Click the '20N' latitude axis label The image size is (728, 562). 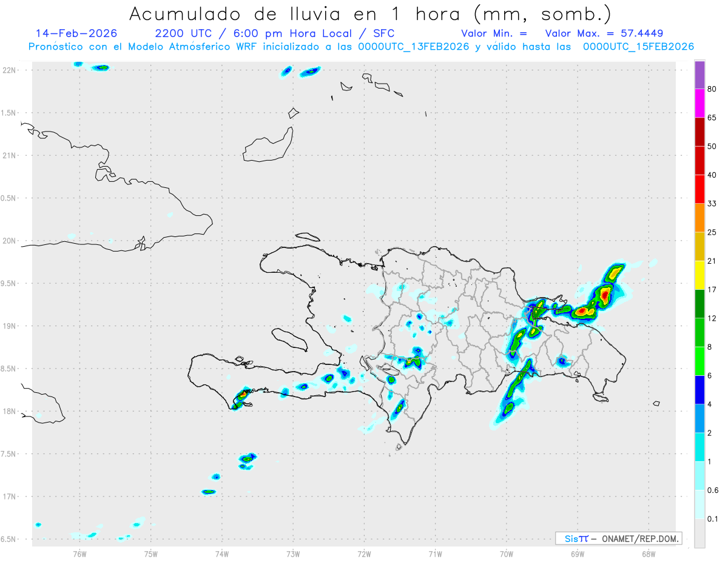point(9,241)
